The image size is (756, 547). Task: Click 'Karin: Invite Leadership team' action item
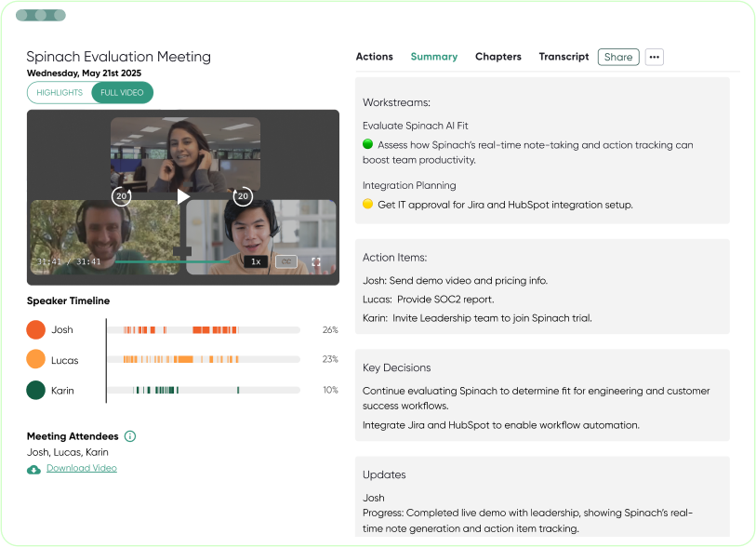pos(477,318)
